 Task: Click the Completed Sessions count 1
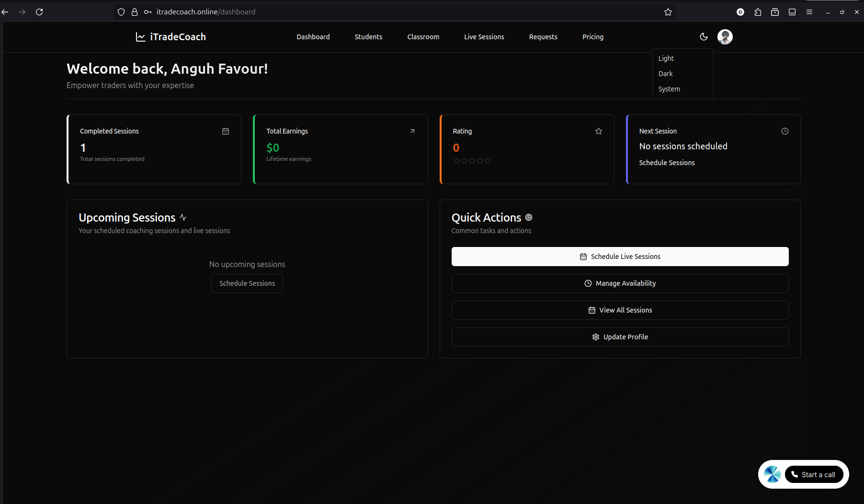(x=83, y=148)
